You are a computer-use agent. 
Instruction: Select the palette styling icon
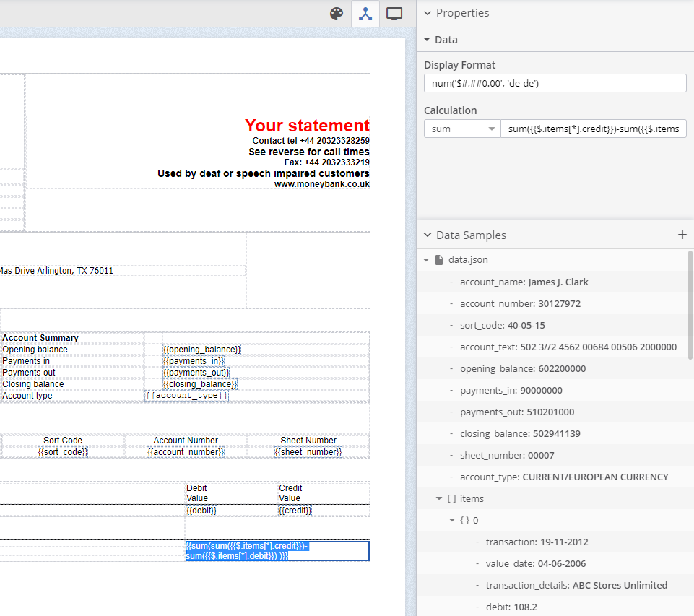(x=337, y=14)
